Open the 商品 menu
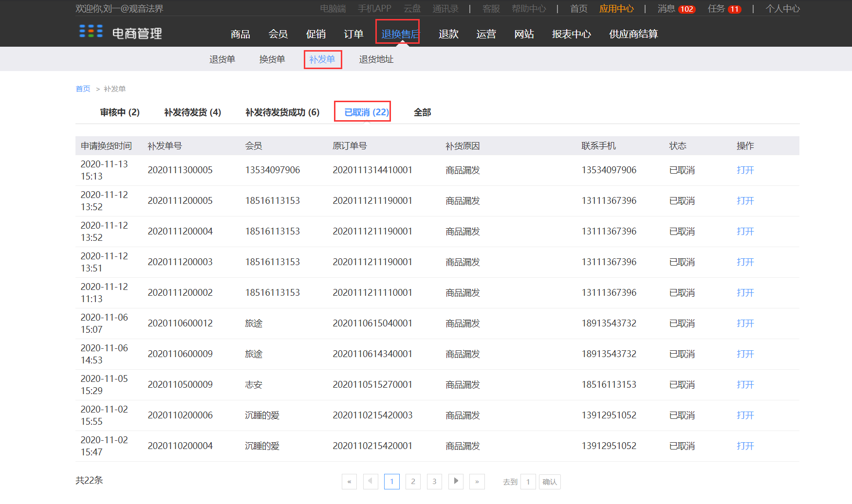The width and height of the screenshot is (852, 504). [x=241, y=34]
